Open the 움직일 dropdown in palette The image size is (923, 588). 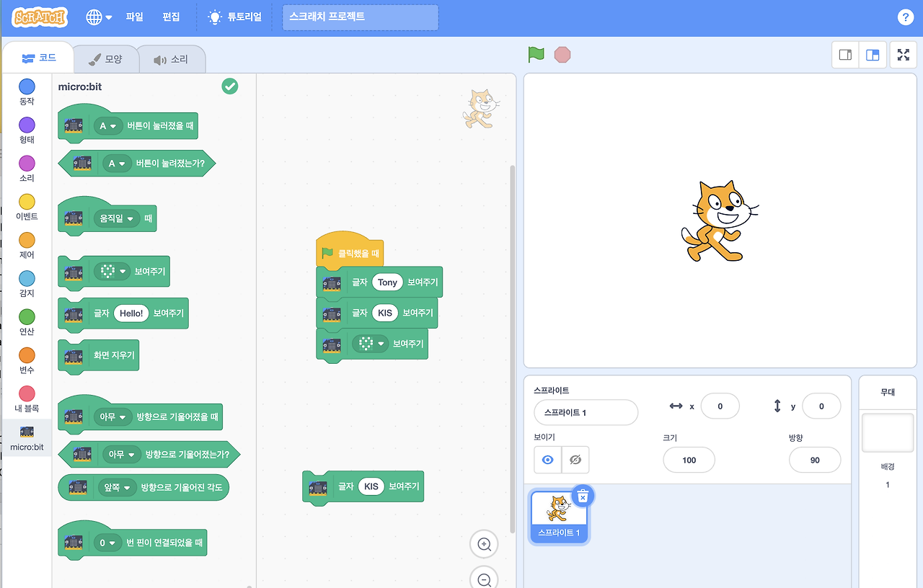117,218
